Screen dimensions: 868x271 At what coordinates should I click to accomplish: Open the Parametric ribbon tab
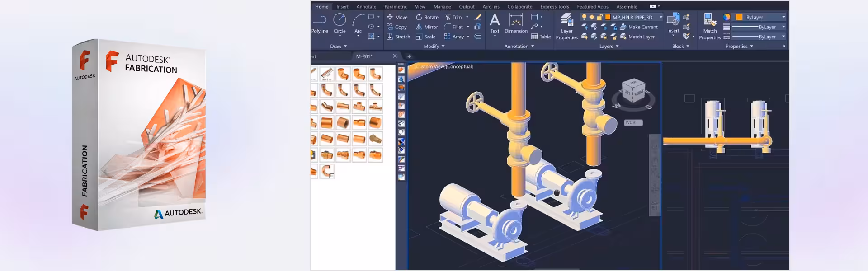[396, 6]
